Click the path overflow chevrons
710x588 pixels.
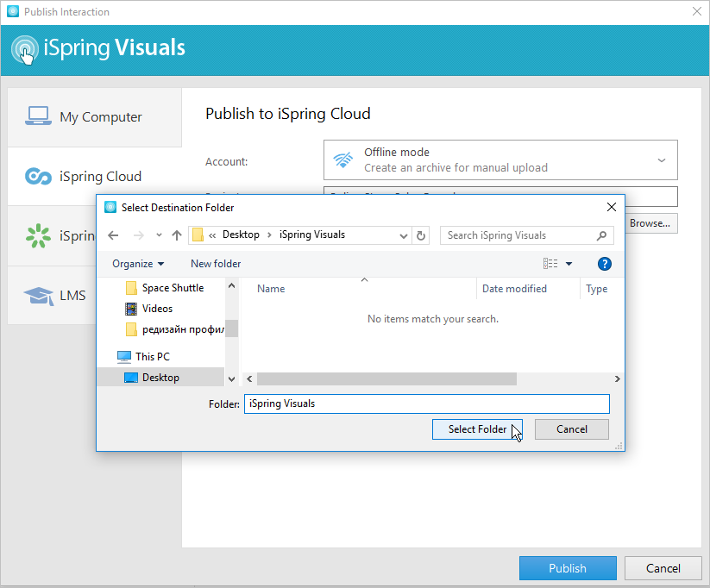(212, 235)
